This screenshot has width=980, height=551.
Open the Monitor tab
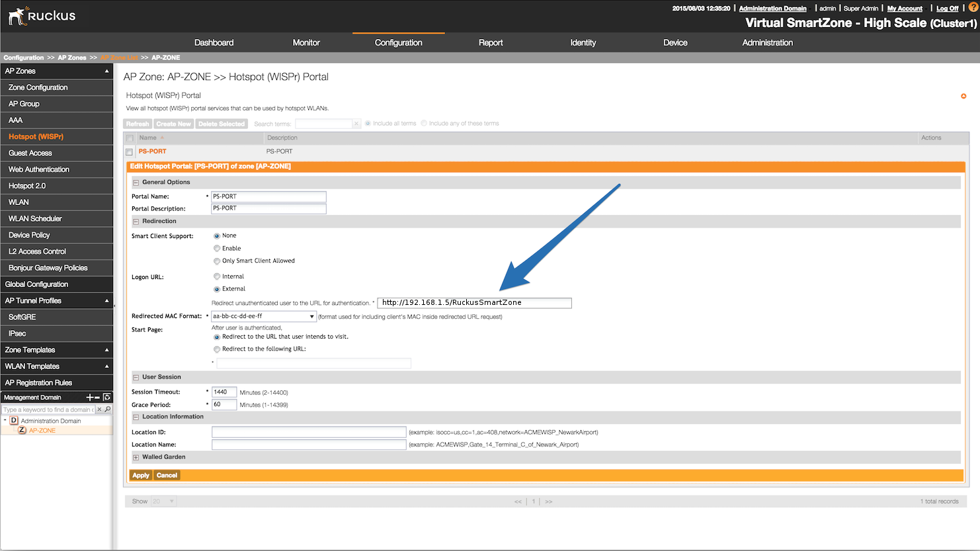(x=306, y=42)
